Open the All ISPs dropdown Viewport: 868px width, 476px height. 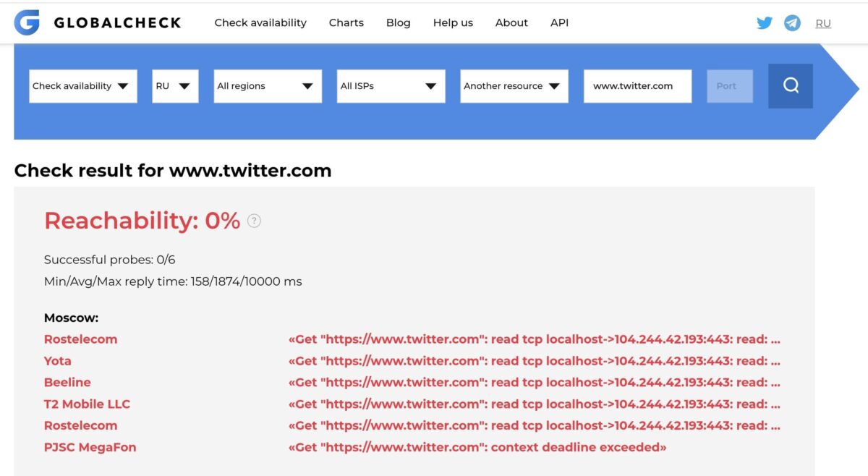(391, 86)
